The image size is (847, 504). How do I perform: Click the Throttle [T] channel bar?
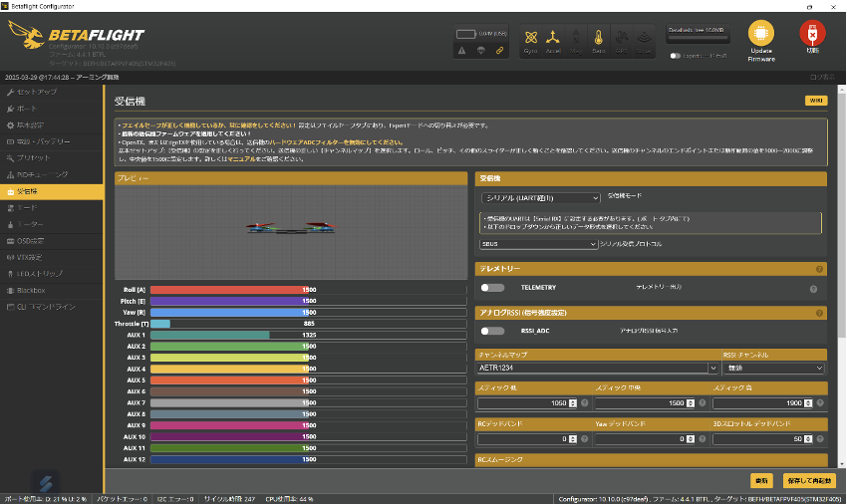(309, 324)
